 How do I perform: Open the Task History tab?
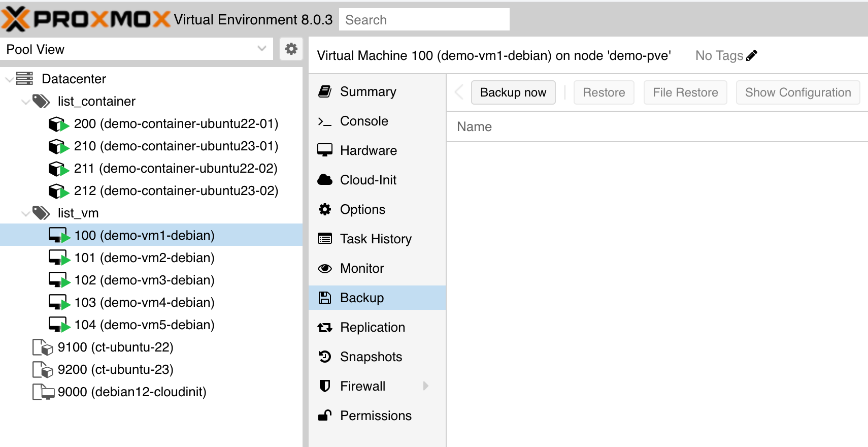pos(377,239)
